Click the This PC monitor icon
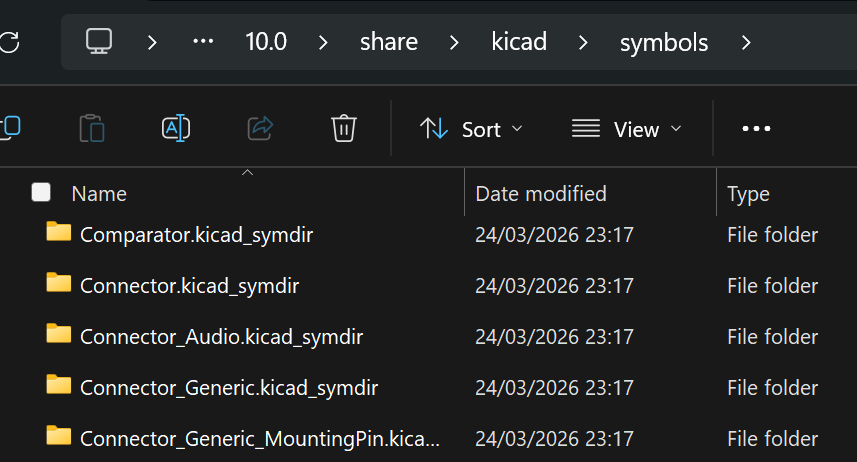The height and width of the screenshot is (462, 857). pos(99,42)
